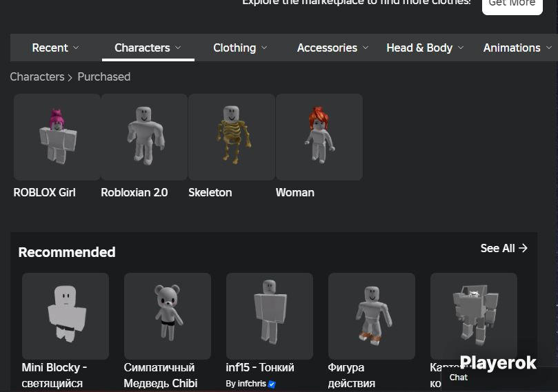The image size is (558, 392).
Task: Select the Robloxian 2.0 character thumbnail
Action: click(144, 137)
